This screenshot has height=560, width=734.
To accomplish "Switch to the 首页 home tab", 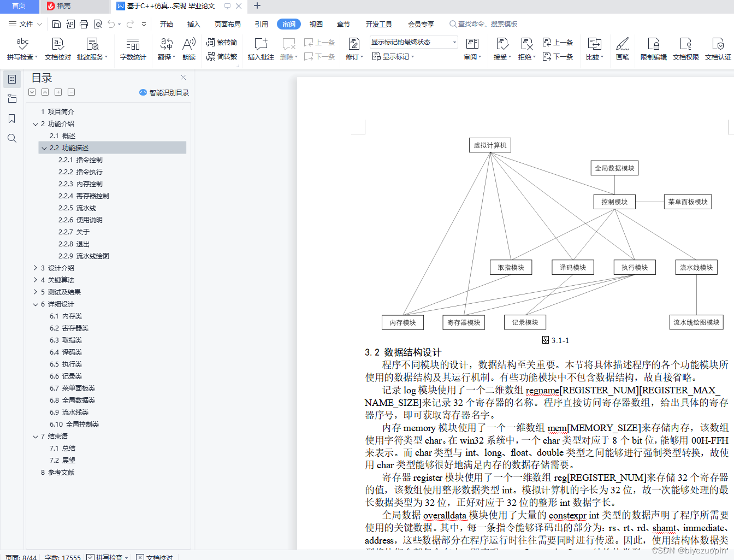I will pyautogui.click(x=19, y=6).
